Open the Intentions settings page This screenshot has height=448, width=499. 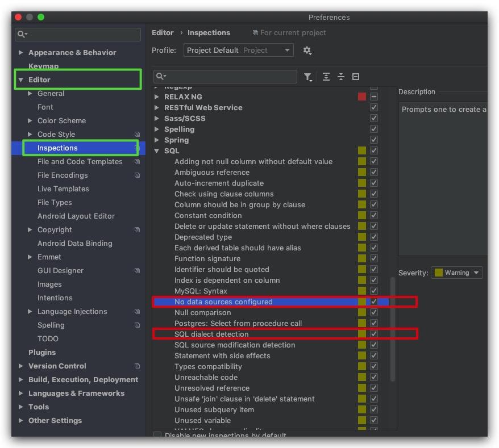[55, 298]
